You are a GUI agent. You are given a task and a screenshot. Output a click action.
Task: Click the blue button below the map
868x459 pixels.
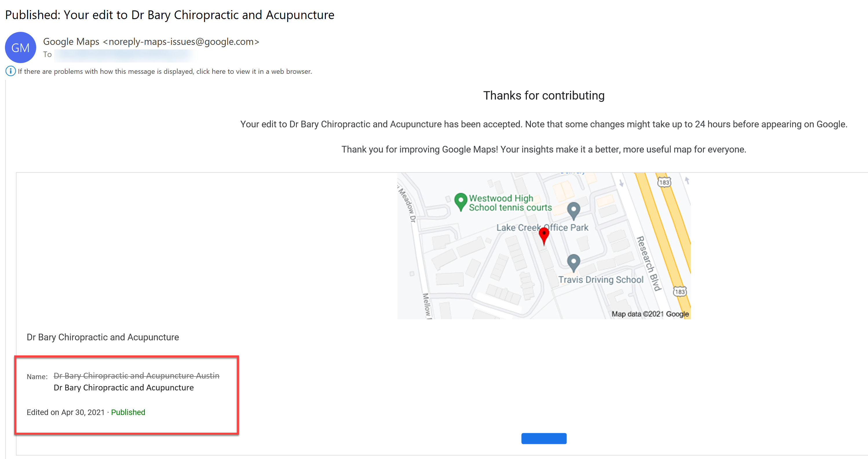544,438
